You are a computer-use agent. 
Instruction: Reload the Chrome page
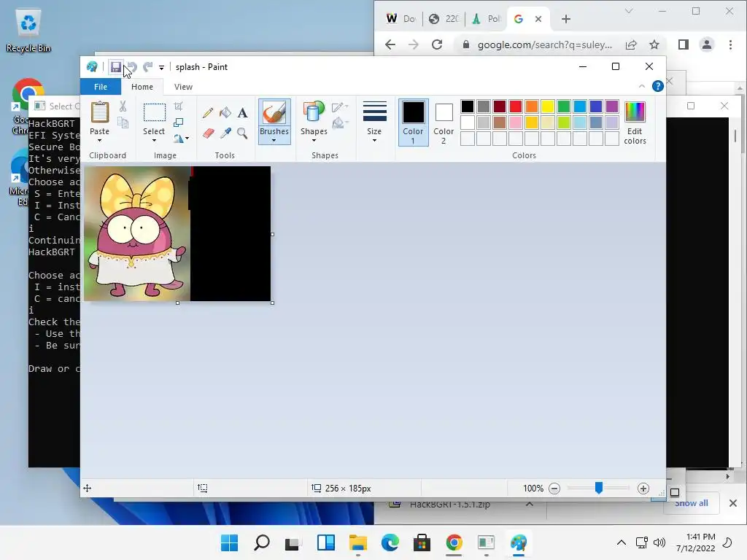point(437,44)
